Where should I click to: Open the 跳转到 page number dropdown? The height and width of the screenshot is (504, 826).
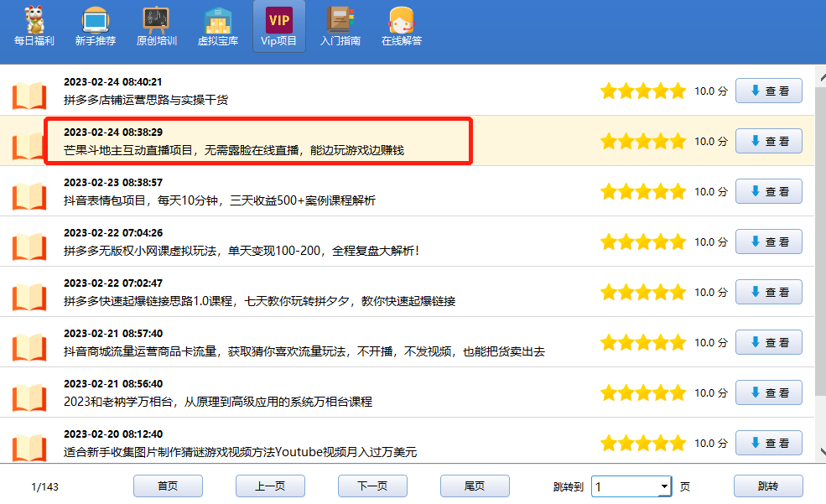664,486
